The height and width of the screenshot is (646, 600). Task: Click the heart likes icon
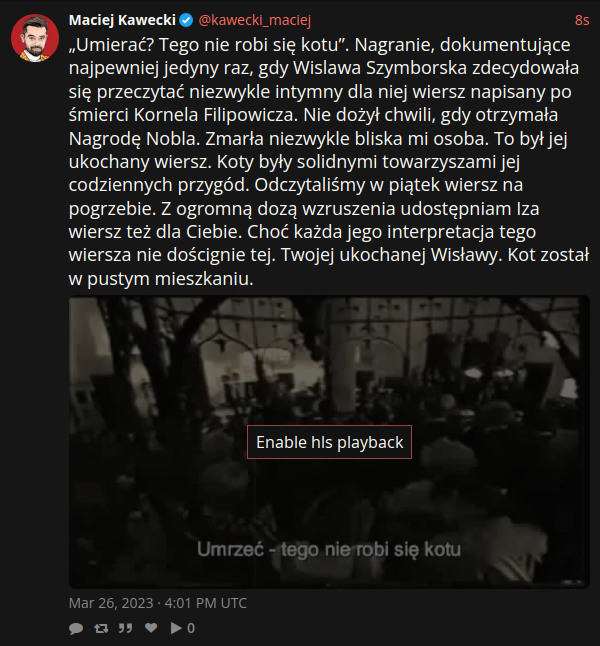coord(151,627)
